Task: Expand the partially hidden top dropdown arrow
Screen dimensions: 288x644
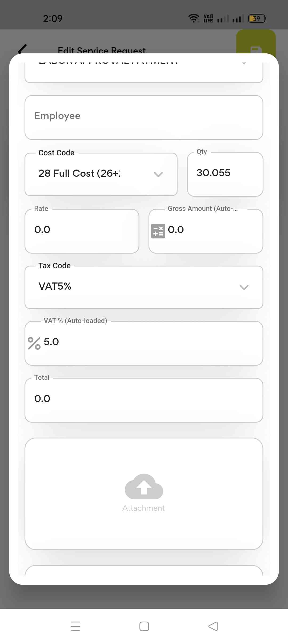Action: coord(244,64)
